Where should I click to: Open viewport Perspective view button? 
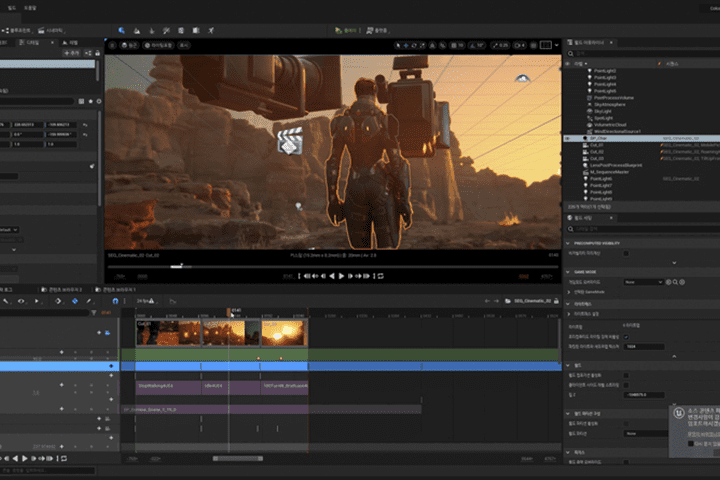[x=129, y=45]
